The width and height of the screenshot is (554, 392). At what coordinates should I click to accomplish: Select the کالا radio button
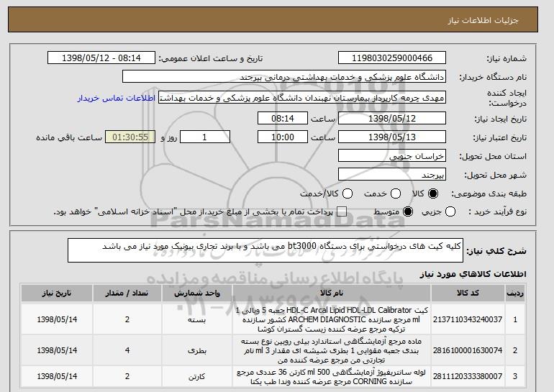[433, 193]
